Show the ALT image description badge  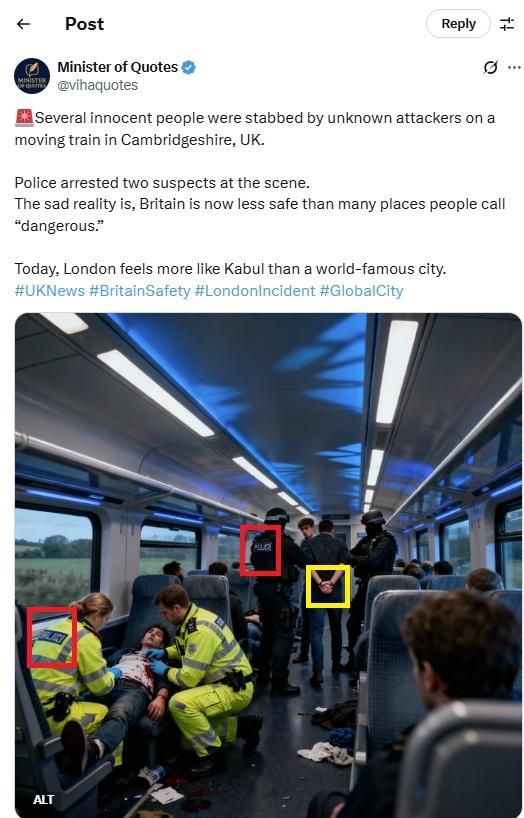tap(43, 800)
